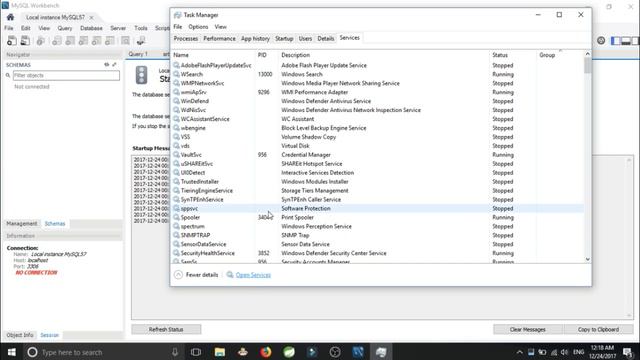Screen dimensions: 640x360
Task: Click the MySQL Workbench home icon
Action: coord(10,17)
